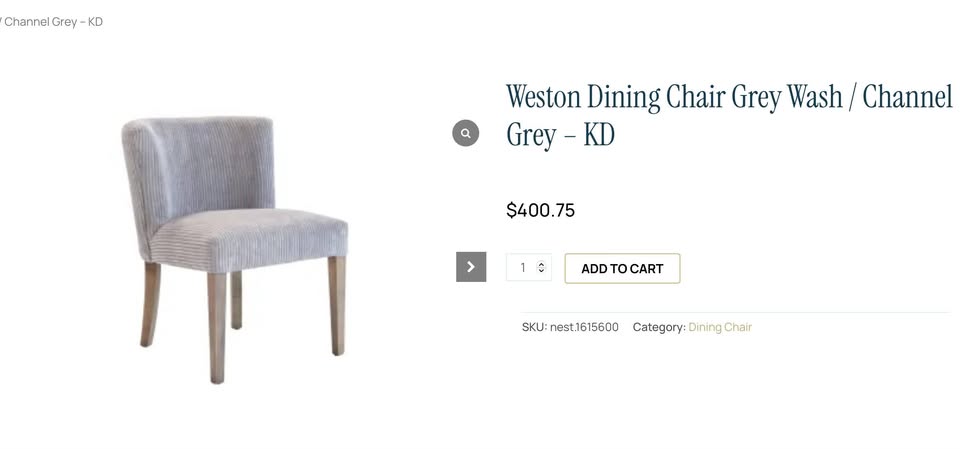The height and width of the screenshot is (449, 960).
Task: Click the Channel Grey – KD breadcrumb text
Action: (x=51, y=22)
